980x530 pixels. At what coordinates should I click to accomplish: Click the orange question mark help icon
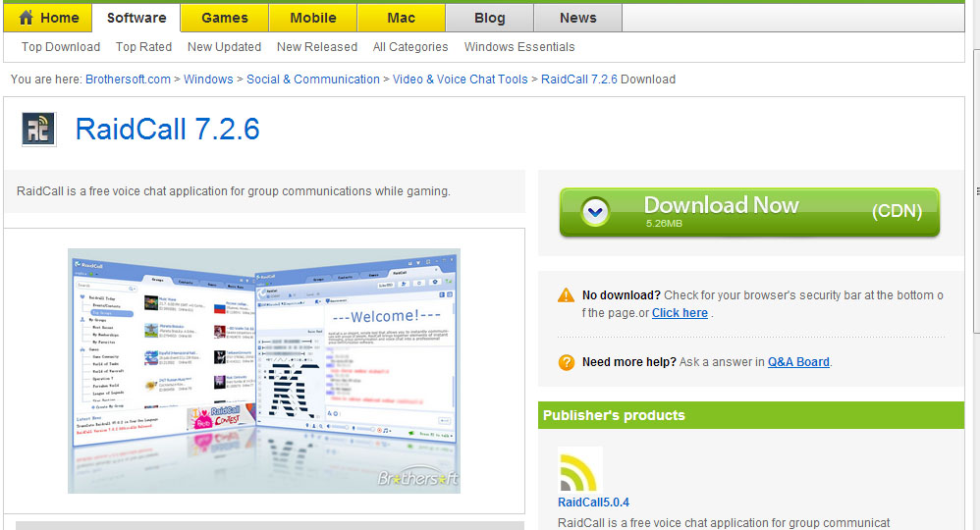(567, 362)
